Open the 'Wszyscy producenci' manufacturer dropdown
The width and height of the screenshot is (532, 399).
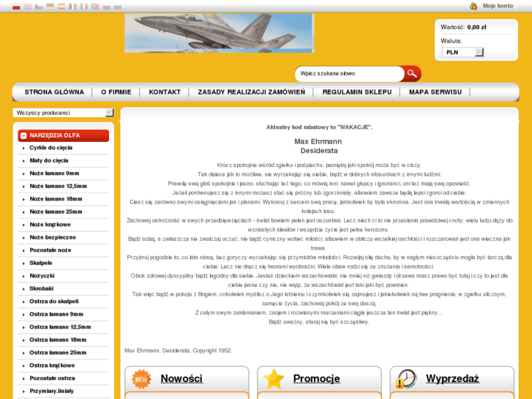point(63,113)
